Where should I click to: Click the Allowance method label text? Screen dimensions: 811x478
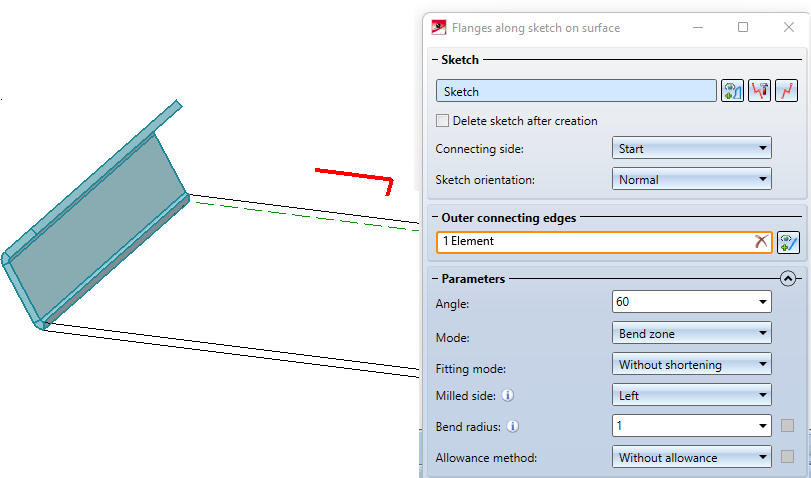486,458
